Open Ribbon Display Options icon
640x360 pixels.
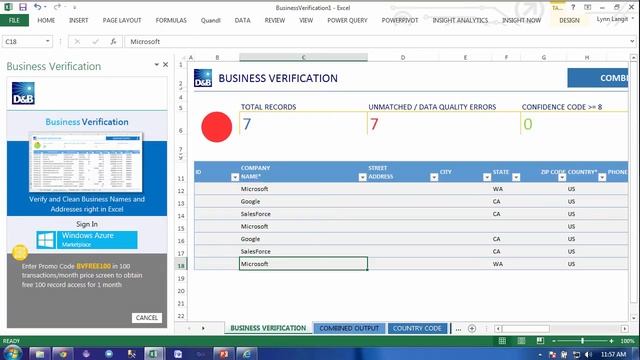pos(588,7)
